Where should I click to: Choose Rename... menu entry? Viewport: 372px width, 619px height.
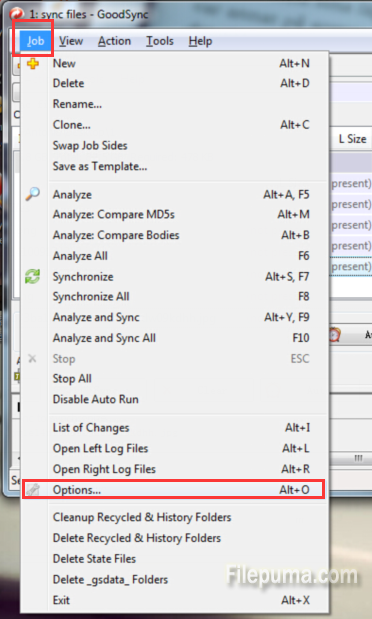175,104
